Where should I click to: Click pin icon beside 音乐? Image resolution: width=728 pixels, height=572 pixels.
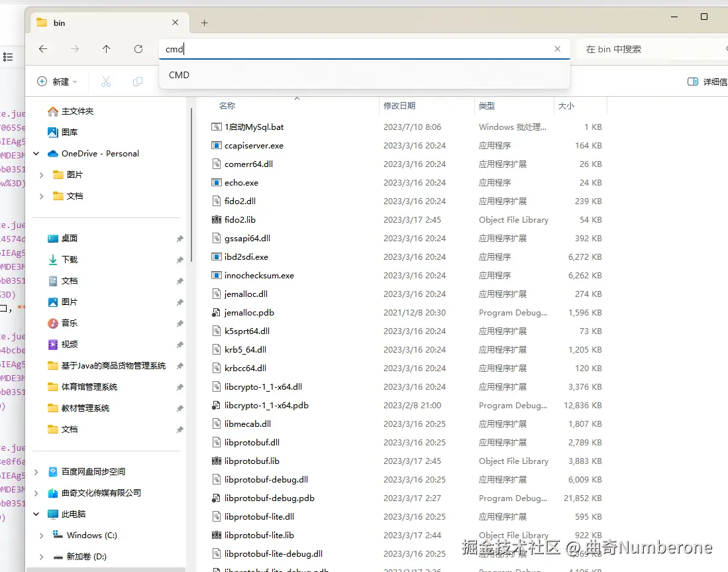click(x=180, y=323)
